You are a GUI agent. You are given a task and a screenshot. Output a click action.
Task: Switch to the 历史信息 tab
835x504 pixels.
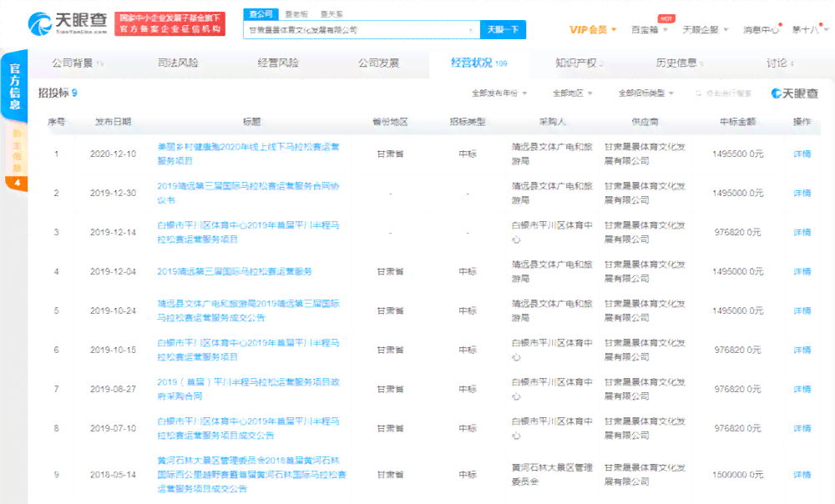pyautogui.click(x=679, y=63)
